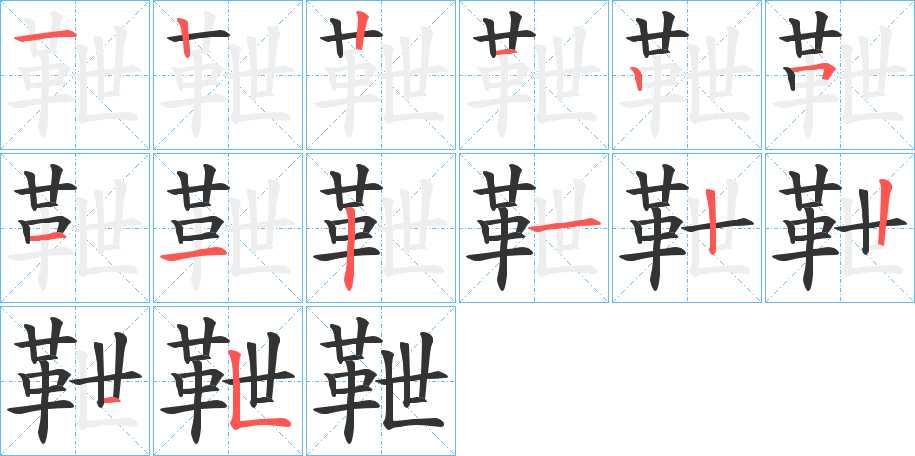Select the first stroke step cell
Image resolution: width=915 pixels, height=456 pixels.
tap(75, 75)
